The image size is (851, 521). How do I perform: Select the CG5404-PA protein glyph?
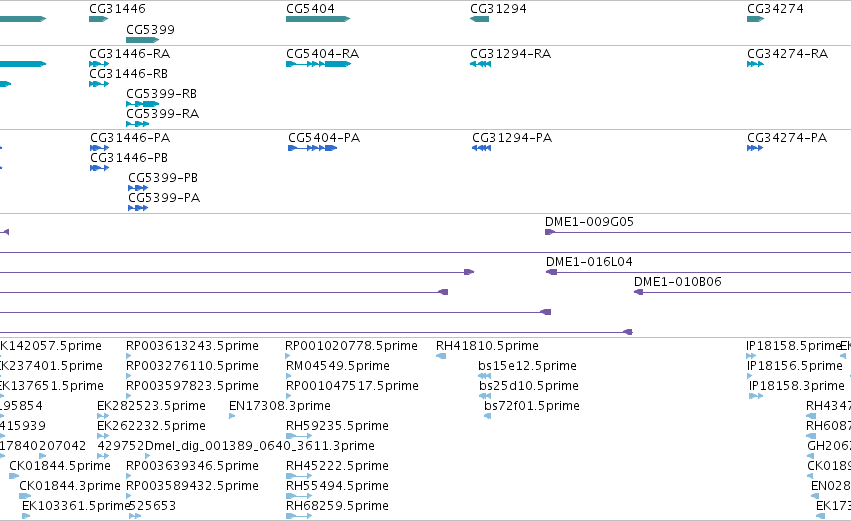coord(313,148)
